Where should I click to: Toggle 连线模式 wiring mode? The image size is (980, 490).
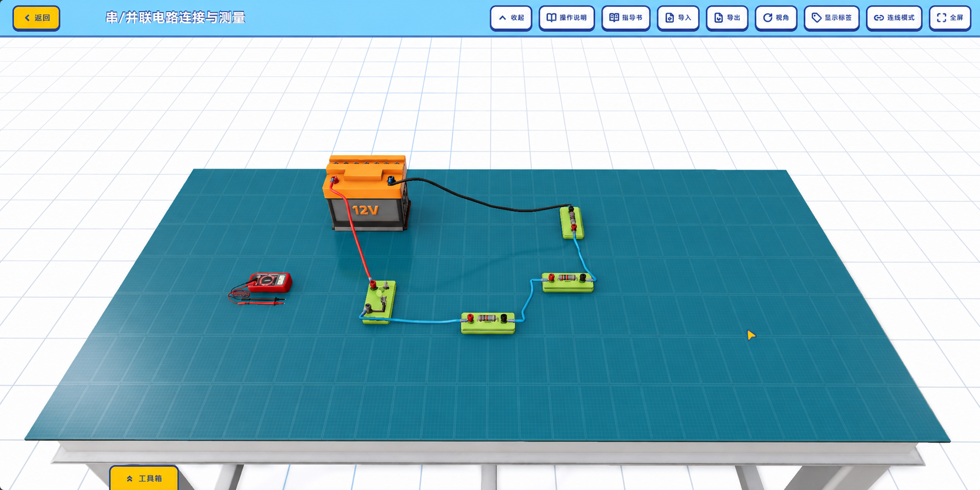[894, 18]
